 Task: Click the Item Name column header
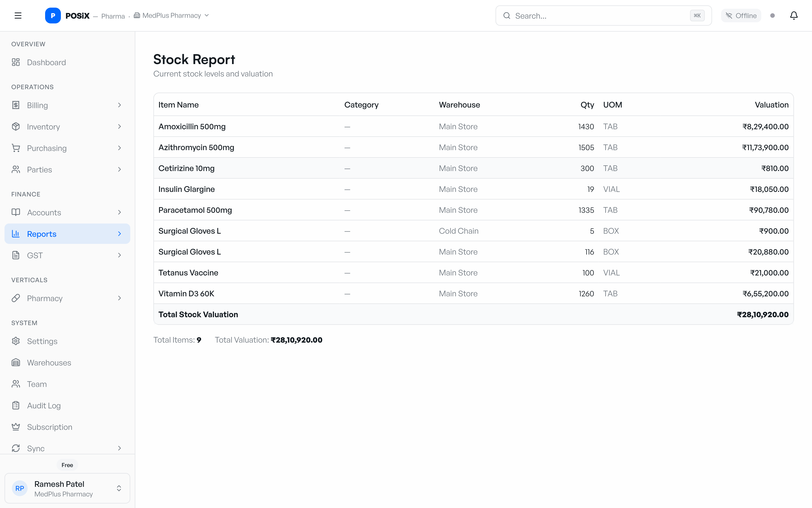click(x=178, y=105)
